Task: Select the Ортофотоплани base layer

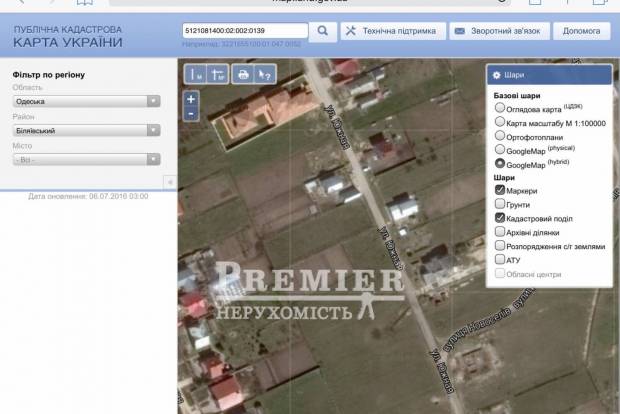Action: [x=500, y=135]
